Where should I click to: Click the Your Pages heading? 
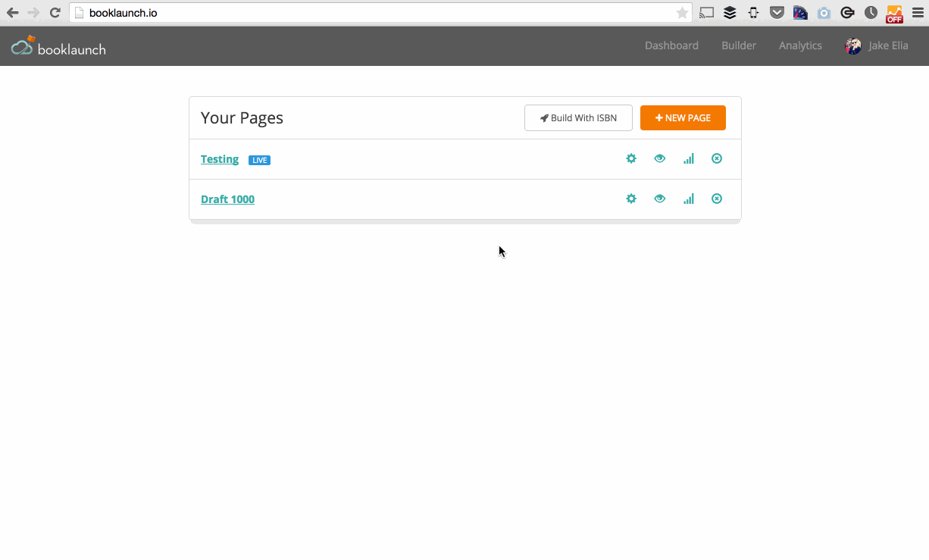pyautogui.click(x=242, y=118)
